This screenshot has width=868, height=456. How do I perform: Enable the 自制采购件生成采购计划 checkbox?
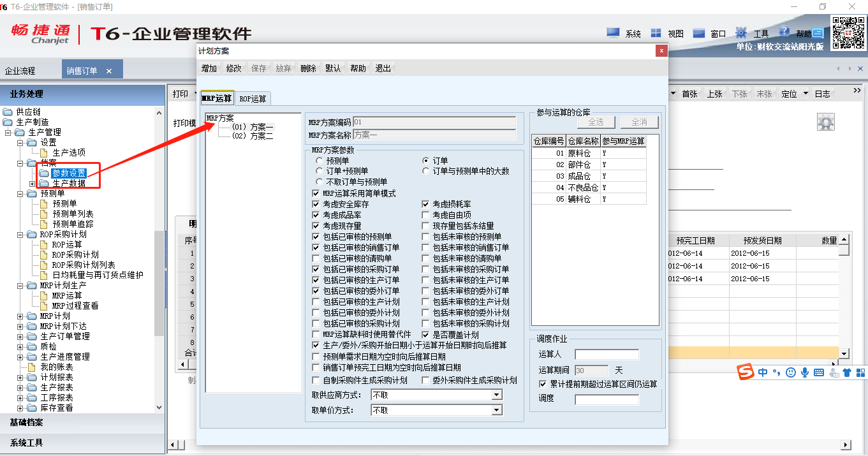tap(316, 380)
